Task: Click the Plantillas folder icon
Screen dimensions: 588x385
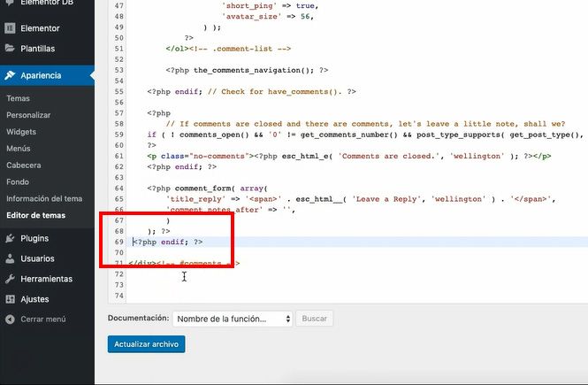Action: tap(10, 48)
